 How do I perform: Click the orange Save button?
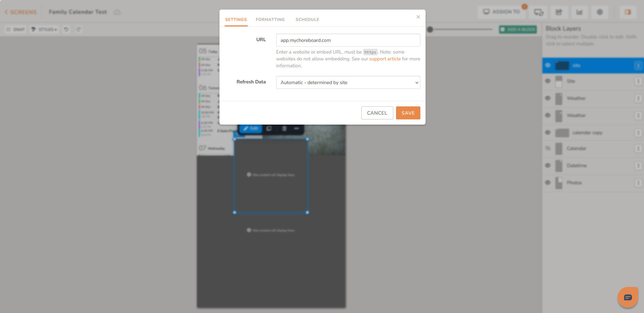pos(408,113)
